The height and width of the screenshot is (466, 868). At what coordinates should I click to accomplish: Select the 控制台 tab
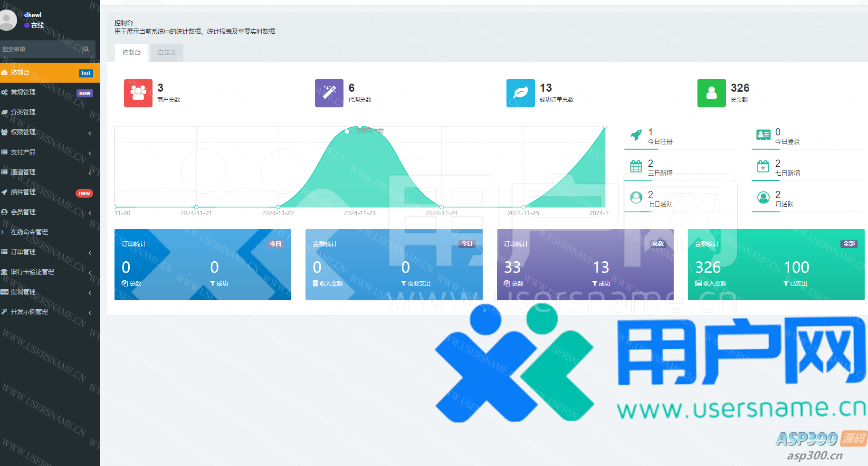coord(131,53)
